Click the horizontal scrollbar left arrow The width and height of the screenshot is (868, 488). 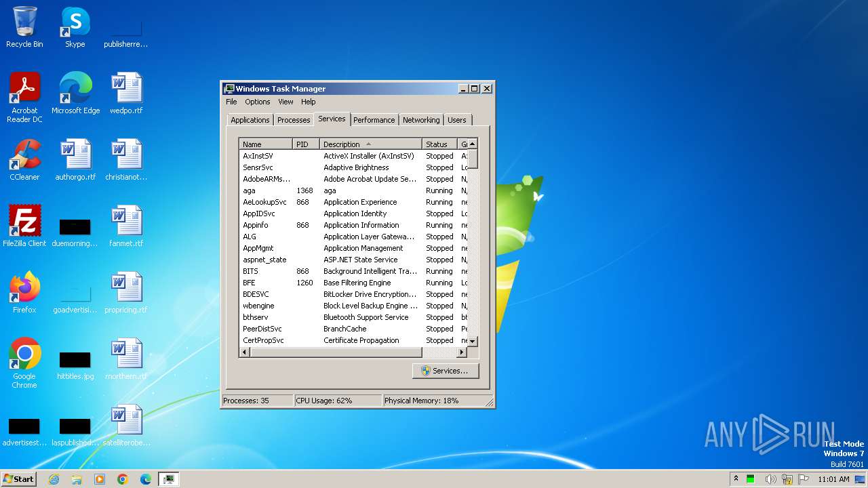pyautogui.click(x=245, y=352)
